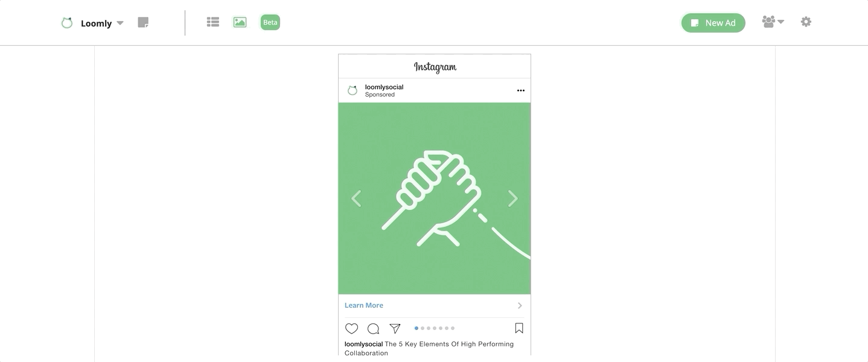Go to next carousel slide

pyautogui.click(x=512, y=198)
